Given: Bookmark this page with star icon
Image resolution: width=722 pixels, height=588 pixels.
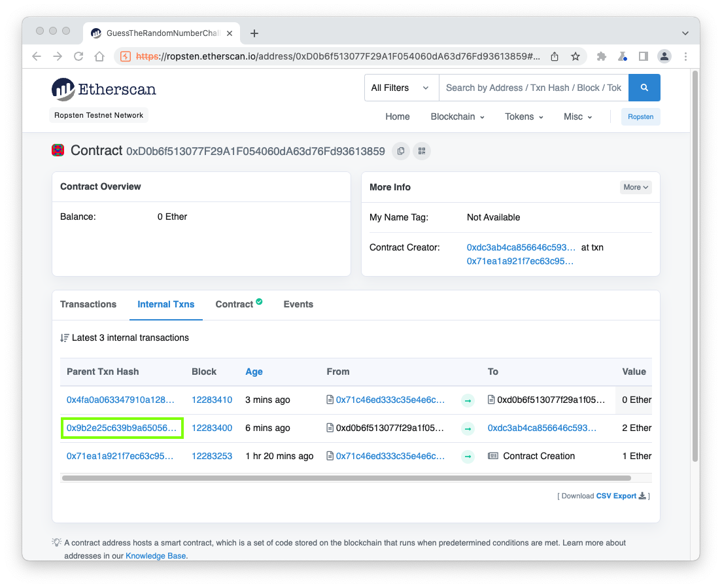Looking at the screenshot, I should pos(576,56).
